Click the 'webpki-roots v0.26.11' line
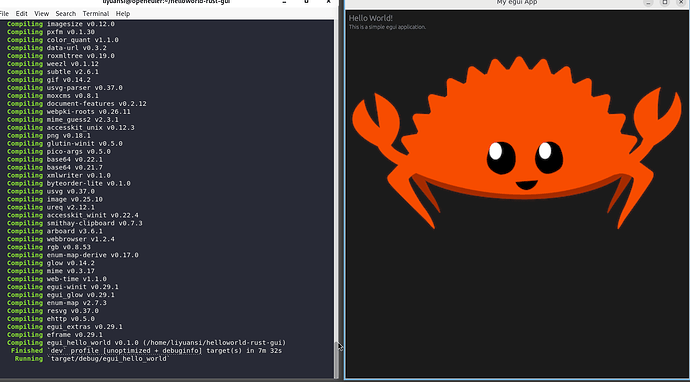Image resolution: width=690 pixels, height=382 pixels. [69, 112]
